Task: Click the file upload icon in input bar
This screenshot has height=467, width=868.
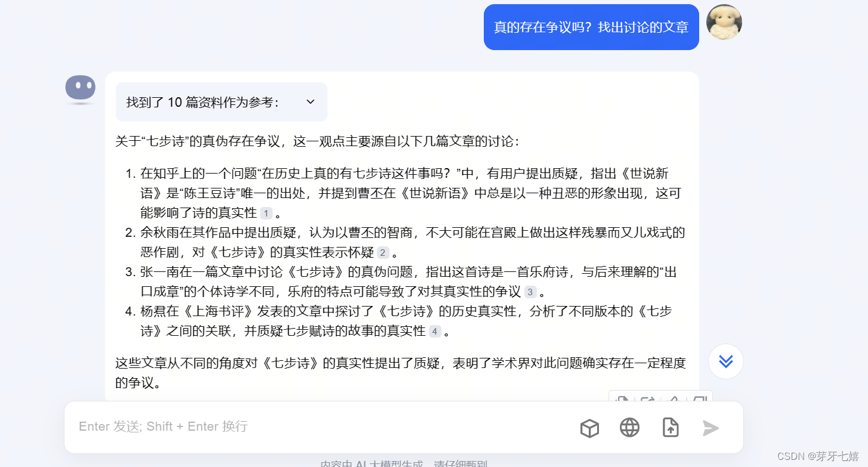Action: (669, 428)
